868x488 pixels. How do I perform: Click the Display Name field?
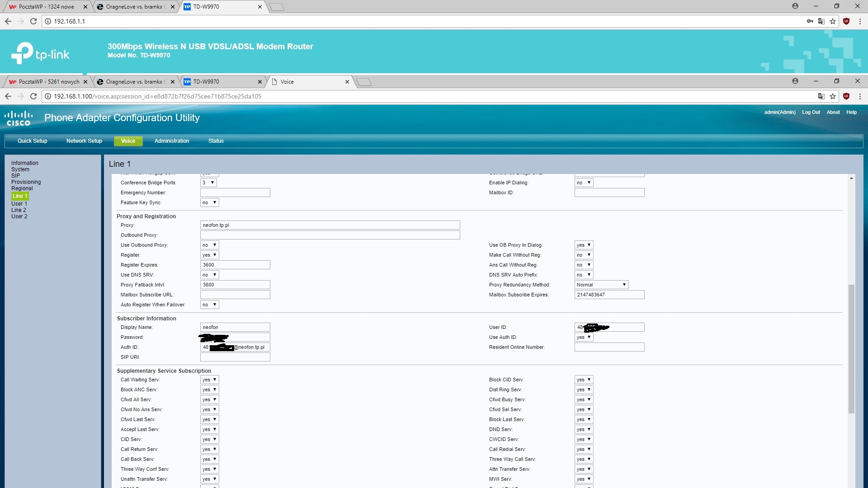[x=235, y=327]
